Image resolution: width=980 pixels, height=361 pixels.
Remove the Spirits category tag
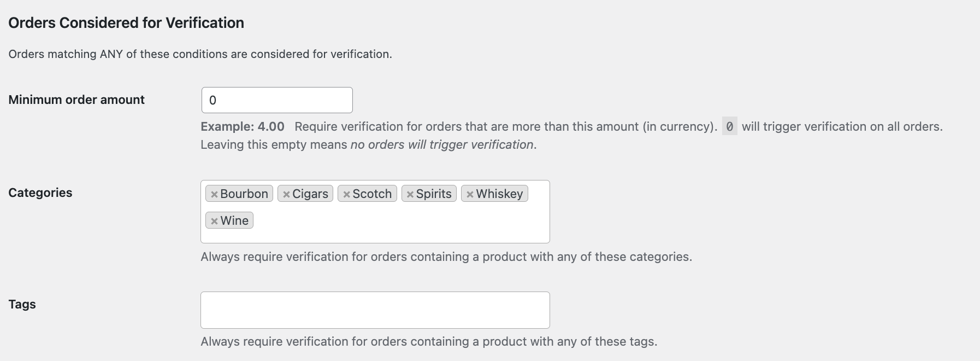pyautogui.click(x=410, y=194)
